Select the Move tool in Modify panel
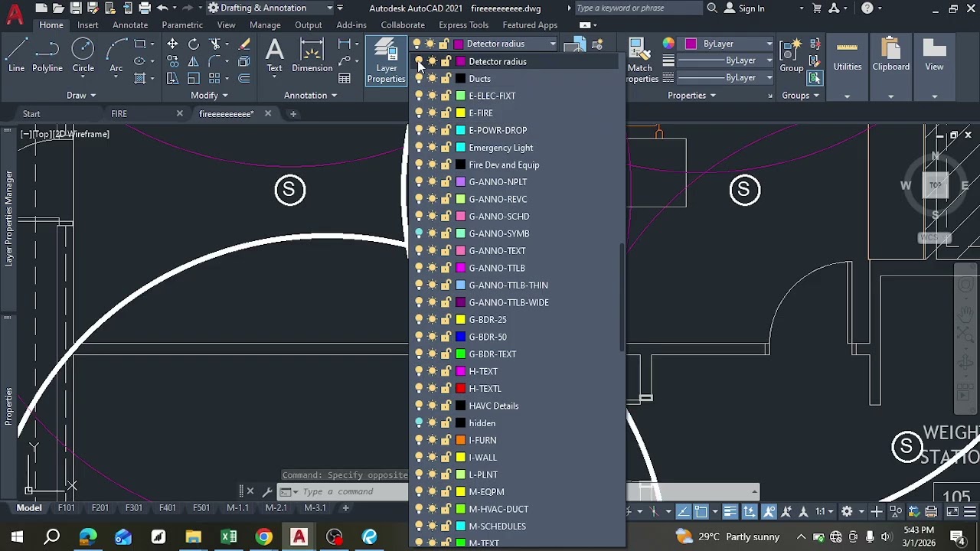980x551 pixels. pyautogui.click(x=172, y=44)
